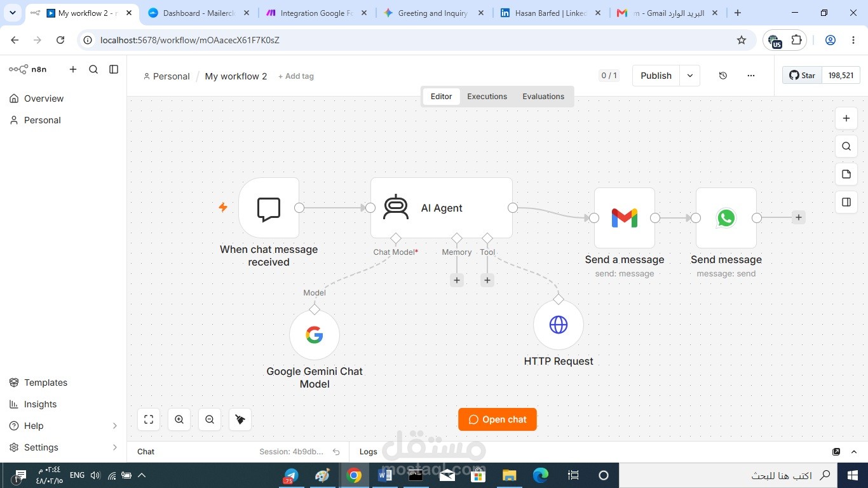Screen dimensions: 868x488
Task: Switch to Dashboard - Mailerclick browser tab
Action: click(199, 13)
